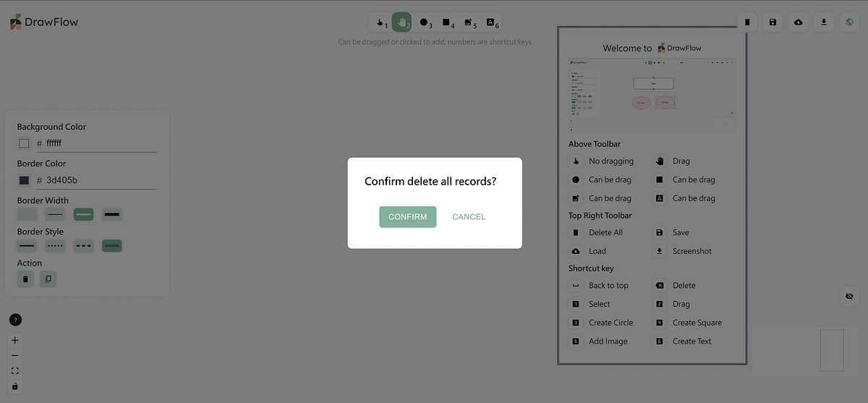This screenshot has width=868, height=403.
Task: Click the Screenshot download icon
Action: point(824,22)
